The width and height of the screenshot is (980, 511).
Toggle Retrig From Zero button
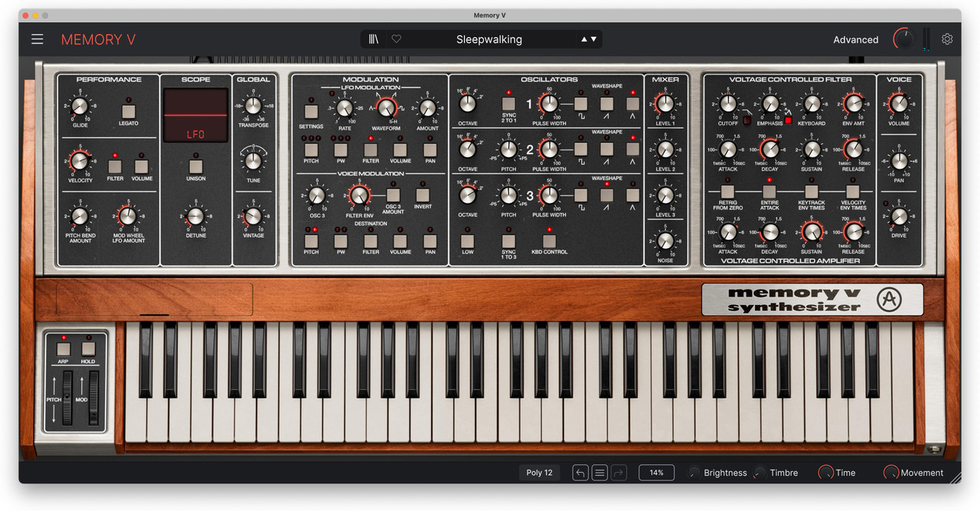tap(727, 191)
